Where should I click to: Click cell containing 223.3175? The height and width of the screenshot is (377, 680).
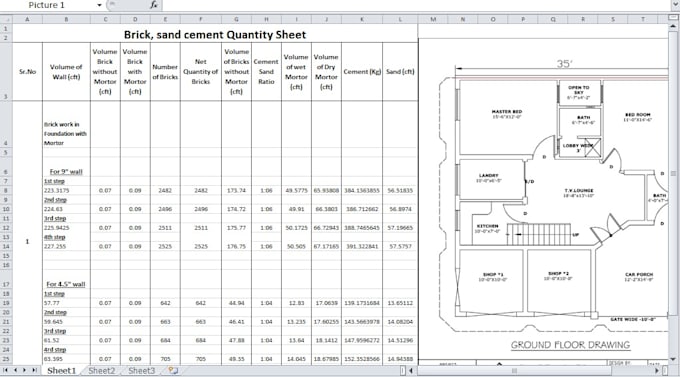pyautogui.click(x=66, y=190)
